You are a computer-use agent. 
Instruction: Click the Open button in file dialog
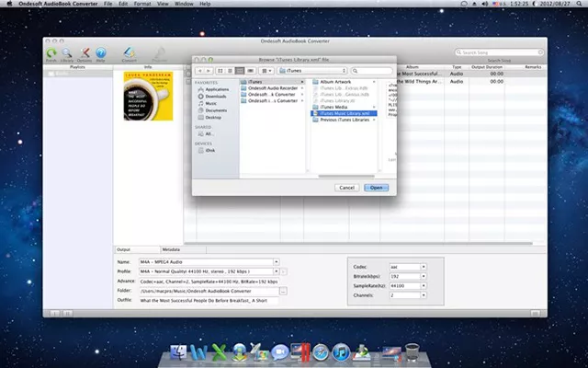[x=376, y=188]
